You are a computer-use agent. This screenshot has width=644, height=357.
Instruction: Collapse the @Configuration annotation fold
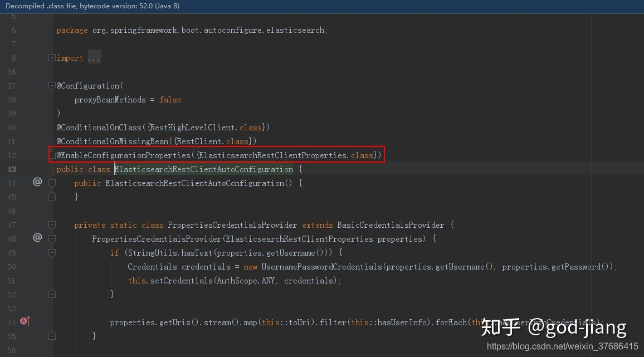[52, 85]
